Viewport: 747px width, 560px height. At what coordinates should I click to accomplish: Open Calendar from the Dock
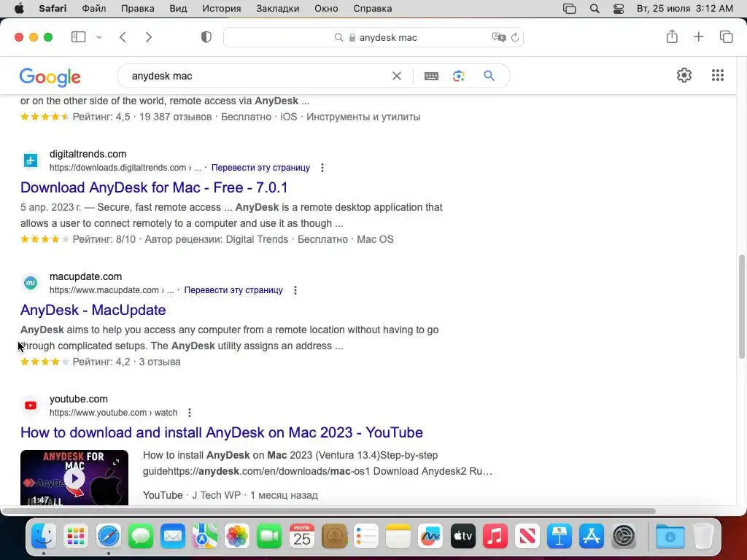(x=301, y=537)
